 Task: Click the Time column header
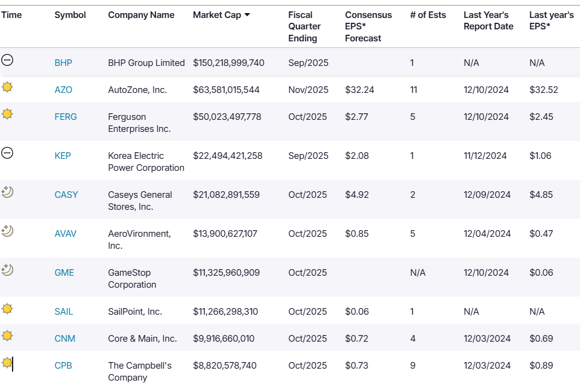tap(11, 15)
